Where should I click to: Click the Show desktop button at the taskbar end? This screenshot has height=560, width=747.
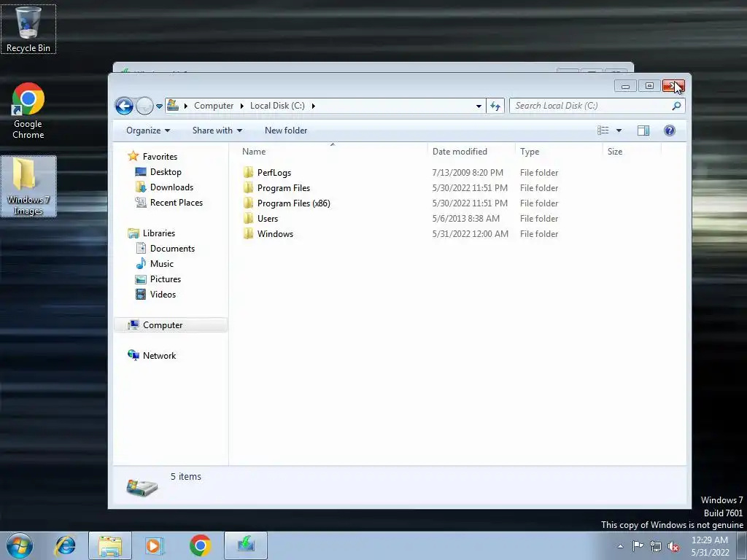coord(742,546)
